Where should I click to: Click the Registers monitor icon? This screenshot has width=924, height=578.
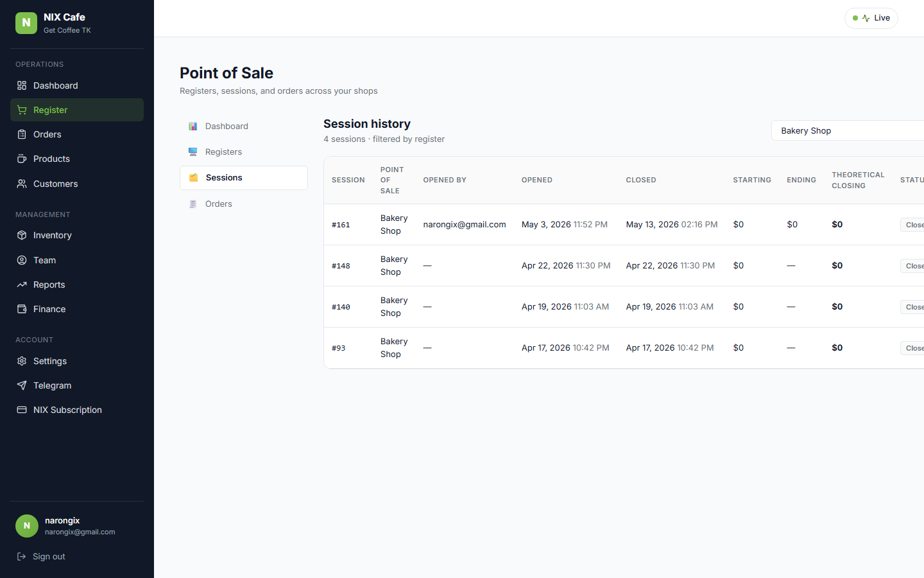193,152
